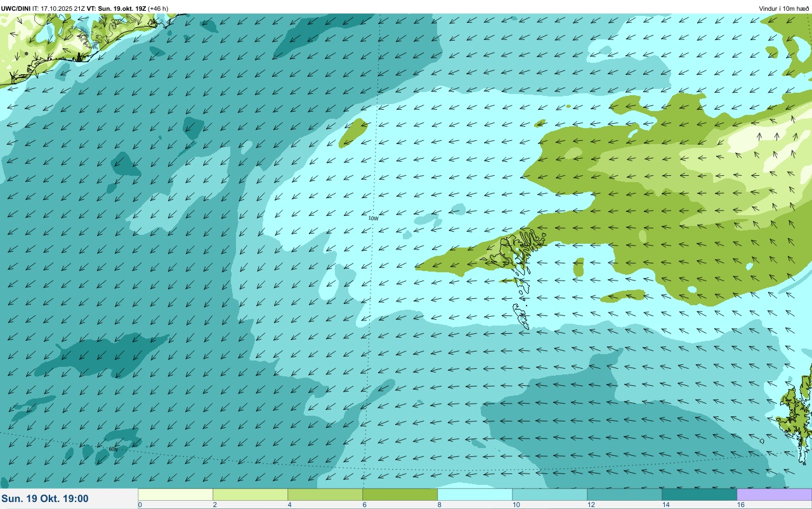Click the pale yellow 0–2 legend swatch
812x509 pixels.
[176, 494]
